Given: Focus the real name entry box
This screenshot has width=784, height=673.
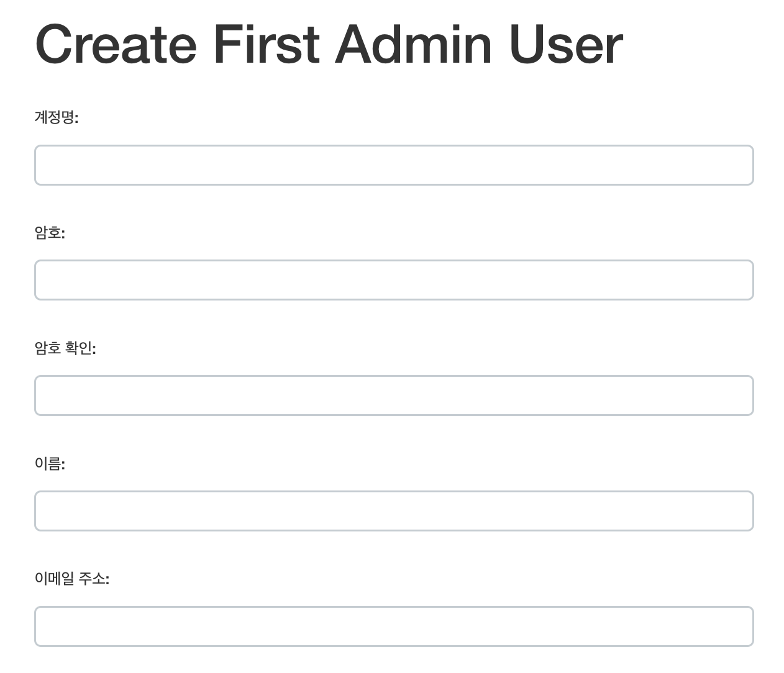Looking at the screenshot, I should coord(394,511).
